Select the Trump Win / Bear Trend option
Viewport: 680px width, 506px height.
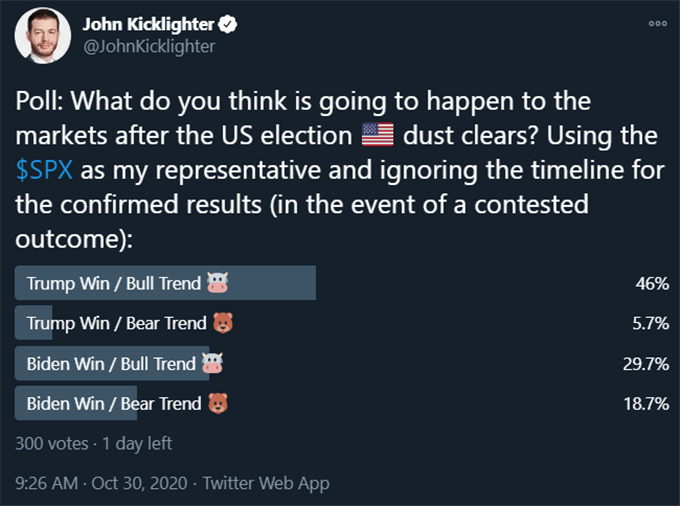pyautogui.click(x=342, y=323)
